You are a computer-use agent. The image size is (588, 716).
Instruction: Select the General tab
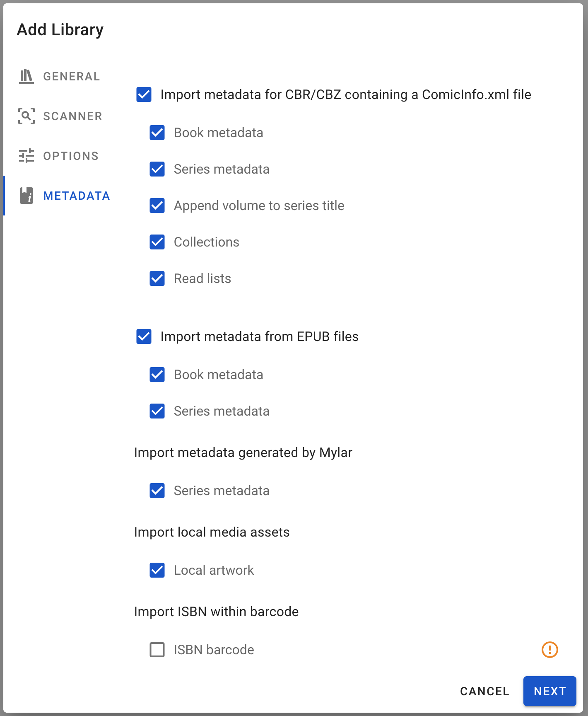[x=72, y=76]
